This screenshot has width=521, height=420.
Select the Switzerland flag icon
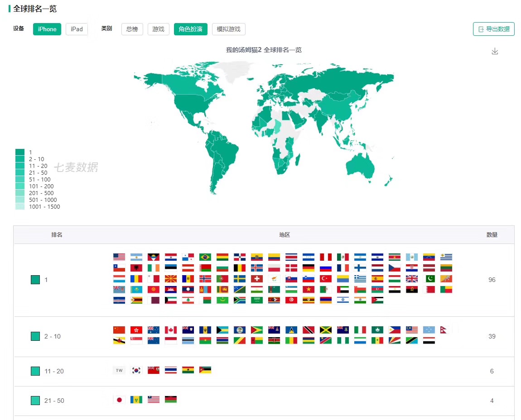pyautogui.click(x=256, y=279)
